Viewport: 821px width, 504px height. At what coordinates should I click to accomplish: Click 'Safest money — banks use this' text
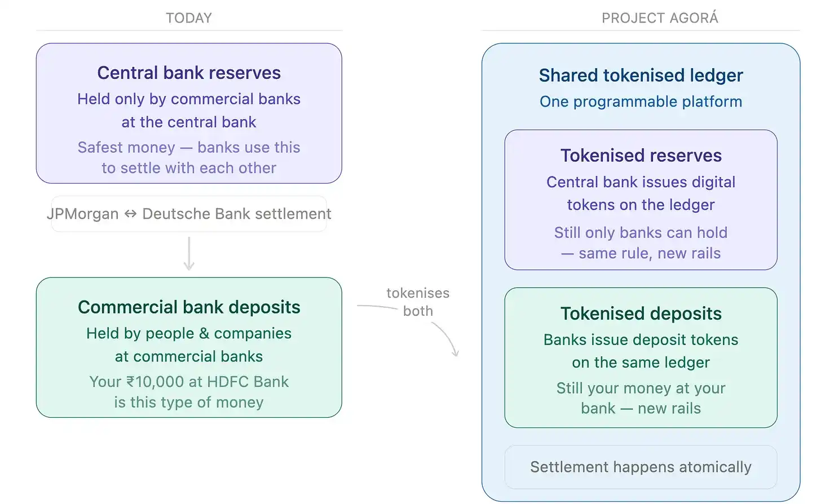click(x=189, y=147)
